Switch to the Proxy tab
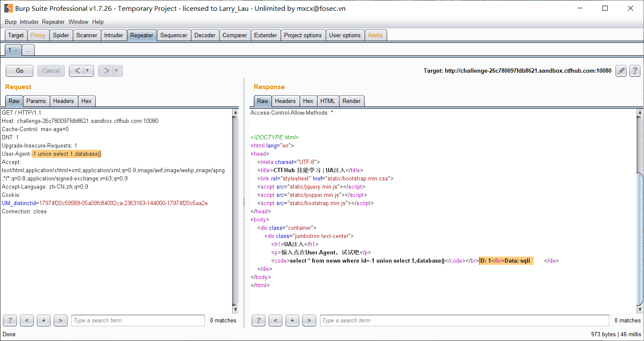 pyautogui.click(x=38, y=35)
